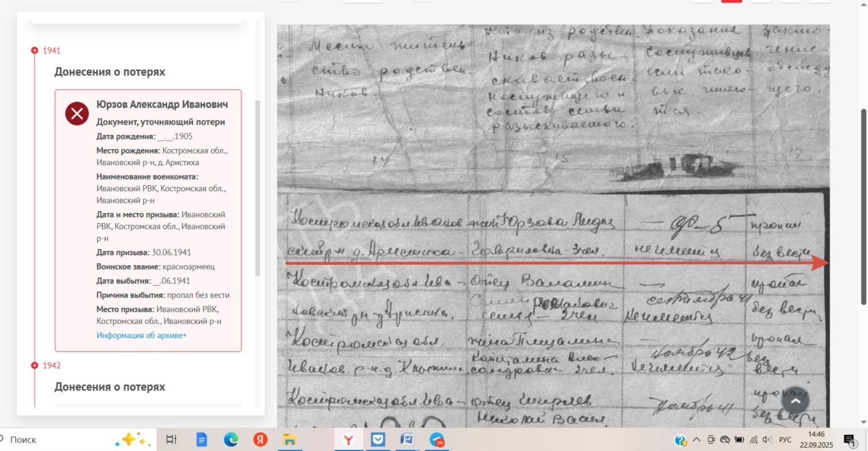Open the Юрзов Александр Иванович record
The image size is (868, 451).
pos(162,105)
